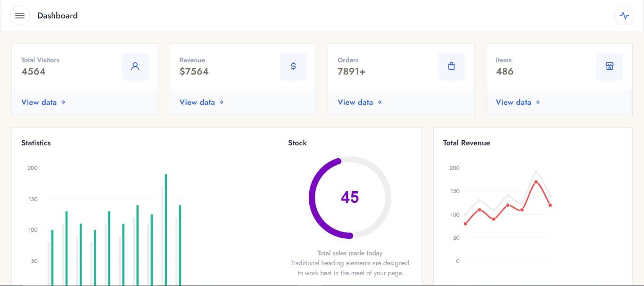Click the Revenue dollar sign icon

point(293,67)
